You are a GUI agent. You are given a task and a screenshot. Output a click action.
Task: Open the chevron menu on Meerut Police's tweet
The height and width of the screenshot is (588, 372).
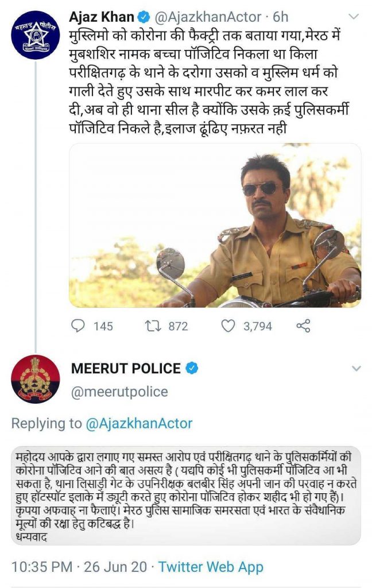(356, 368)
